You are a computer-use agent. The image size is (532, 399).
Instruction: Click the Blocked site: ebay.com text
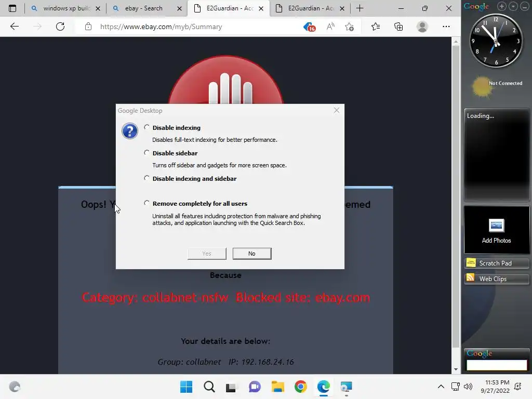[x=303, y=297]
